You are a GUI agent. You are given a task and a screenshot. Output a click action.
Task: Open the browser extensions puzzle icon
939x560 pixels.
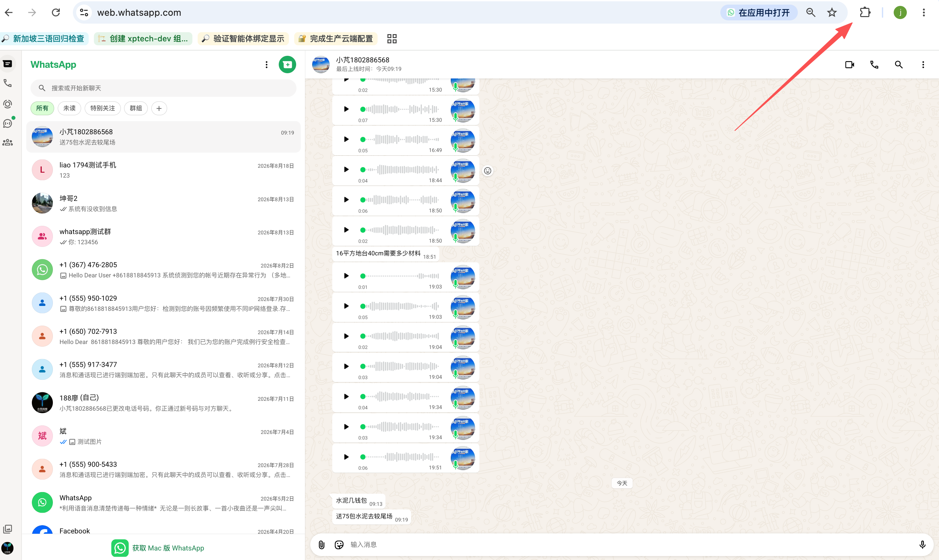tap(865, 12)
